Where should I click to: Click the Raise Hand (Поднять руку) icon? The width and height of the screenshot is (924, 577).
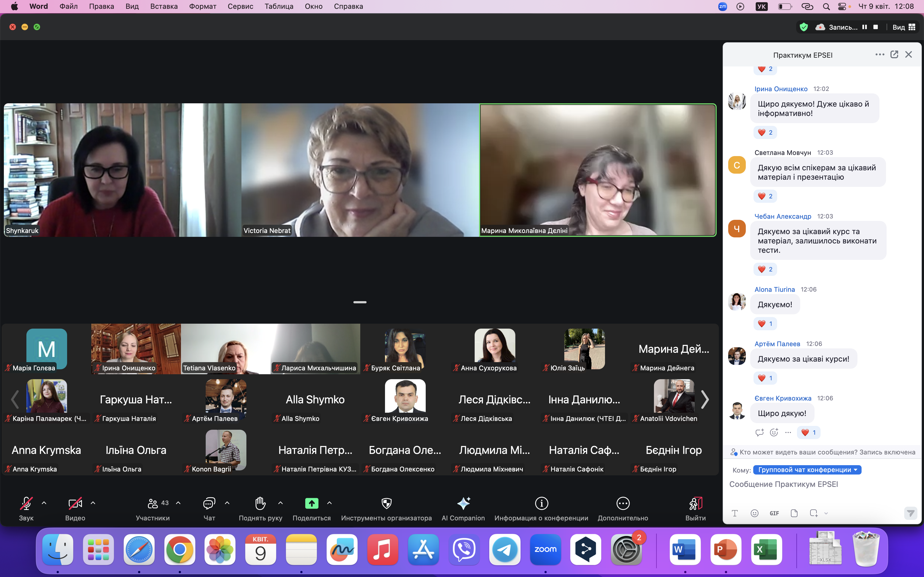260,503
